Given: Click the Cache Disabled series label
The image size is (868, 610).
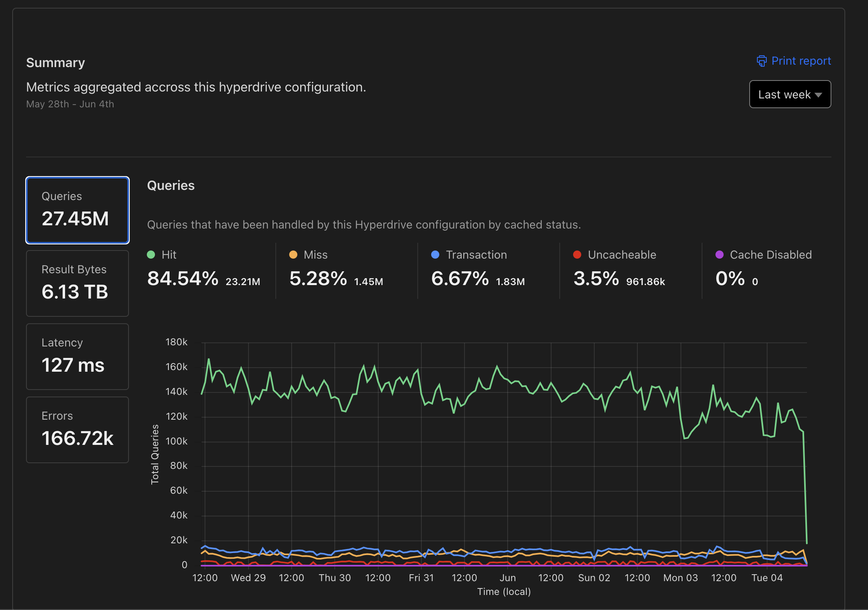Looking at the screenshot, I should point(770,255).
